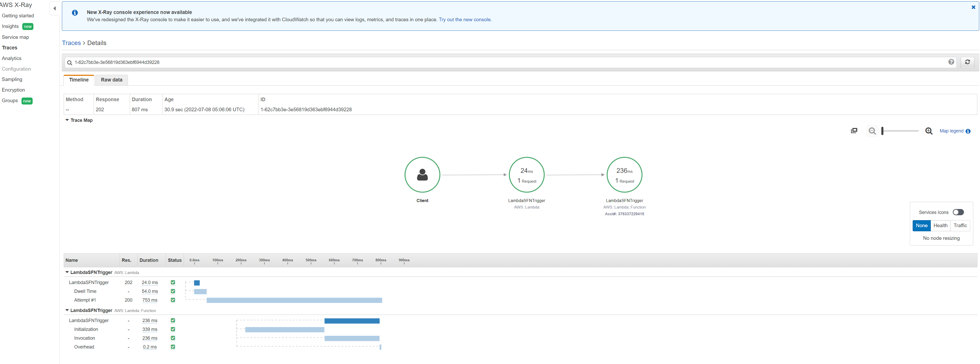Toggle the Services Icons switch
The width and height of the screenshot is (980, 364).
(x=958, y=212)
